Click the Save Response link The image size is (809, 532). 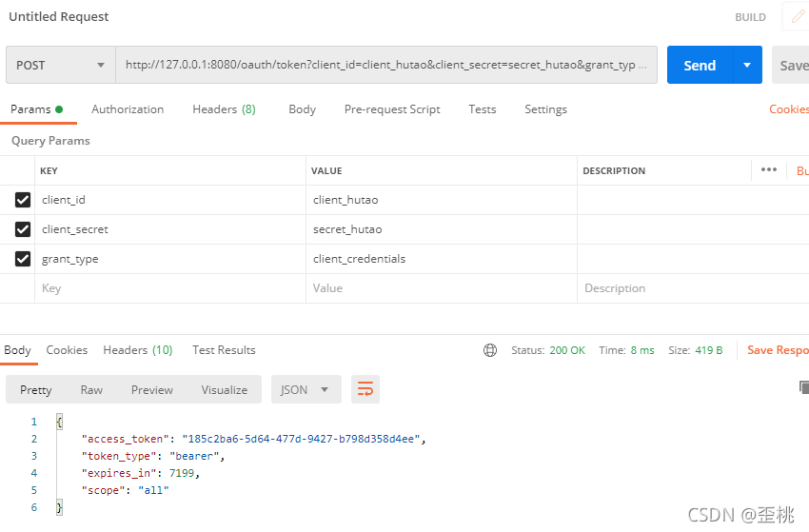[778, 350]
